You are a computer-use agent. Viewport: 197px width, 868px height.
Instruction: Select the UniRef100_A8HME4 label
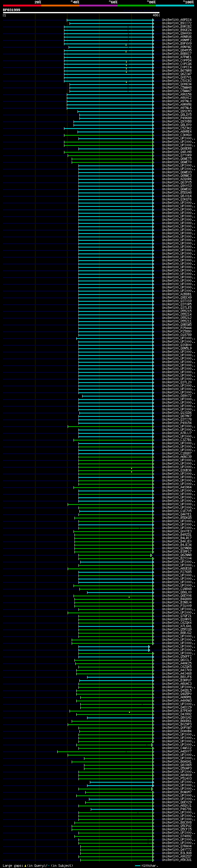click(177, 132)
